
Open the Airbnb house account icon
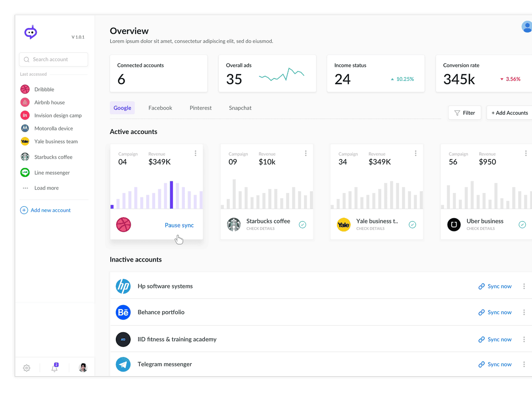pos(25,102)
